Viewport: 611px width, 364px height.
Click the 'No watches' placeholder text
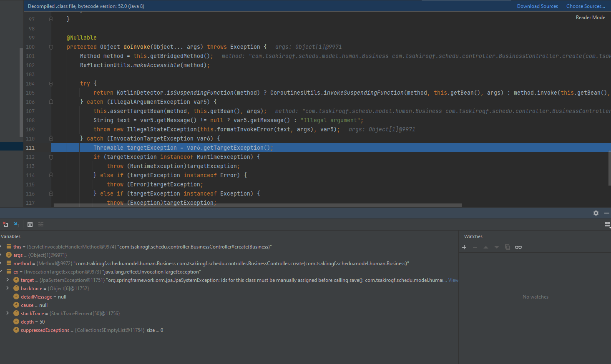click(x=535, y=297)
